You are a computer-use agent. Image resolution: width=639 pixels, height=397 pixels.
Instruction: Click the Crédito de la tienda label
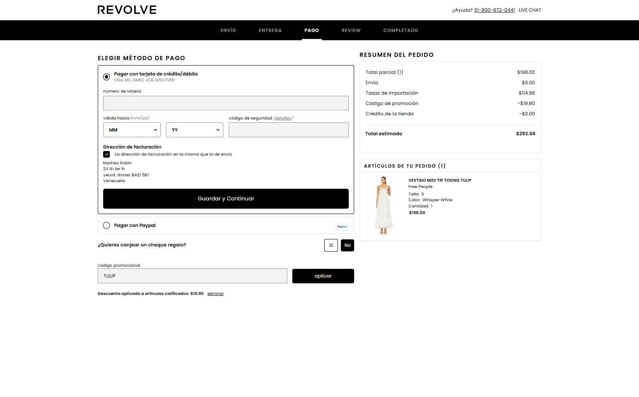(390, 114)
